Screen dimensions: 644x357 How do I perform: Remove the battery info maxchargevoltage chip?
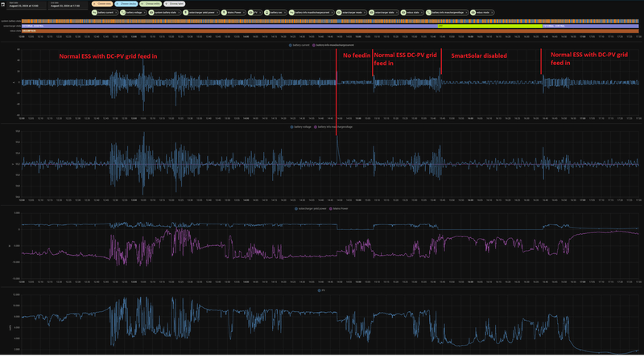pyautogui.click(x=466, y=13)
